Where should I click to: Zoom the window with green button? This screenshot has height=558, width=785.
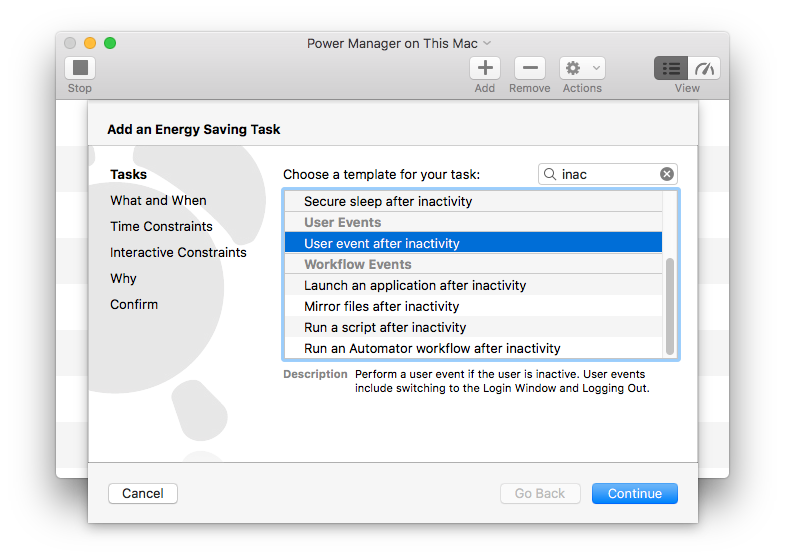click(110, 43)
